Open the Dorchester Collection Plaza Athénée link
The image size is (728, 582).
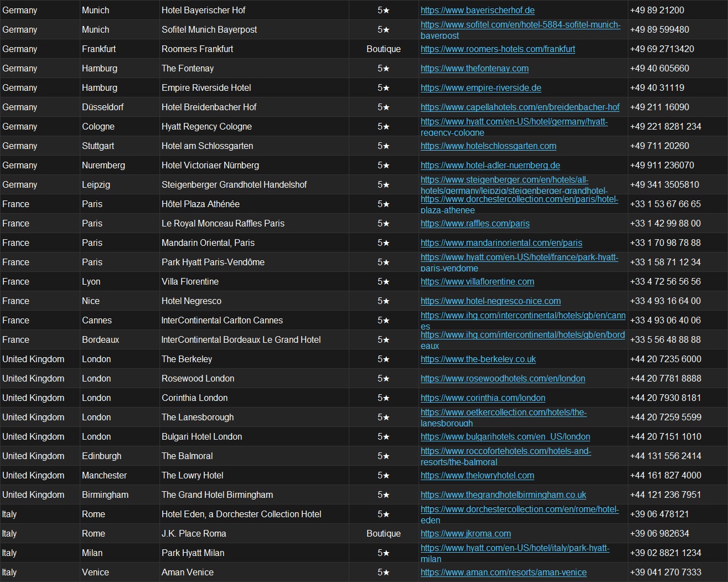pyautogui.click(x=519, y=204)
